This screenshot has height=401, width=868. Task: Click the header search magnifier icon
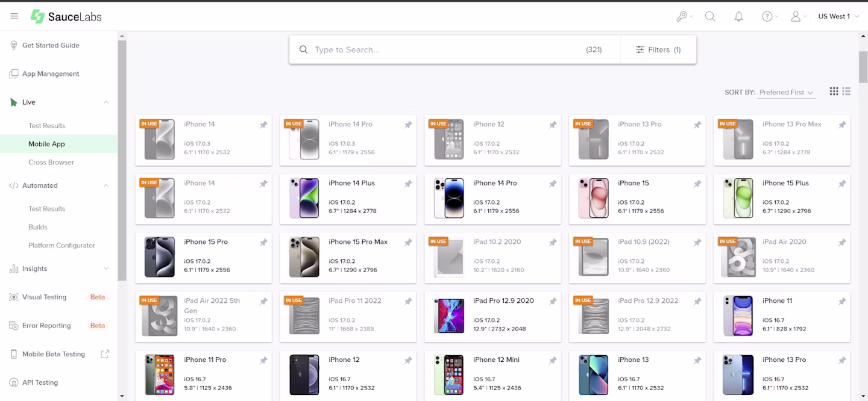click(710, 17)
